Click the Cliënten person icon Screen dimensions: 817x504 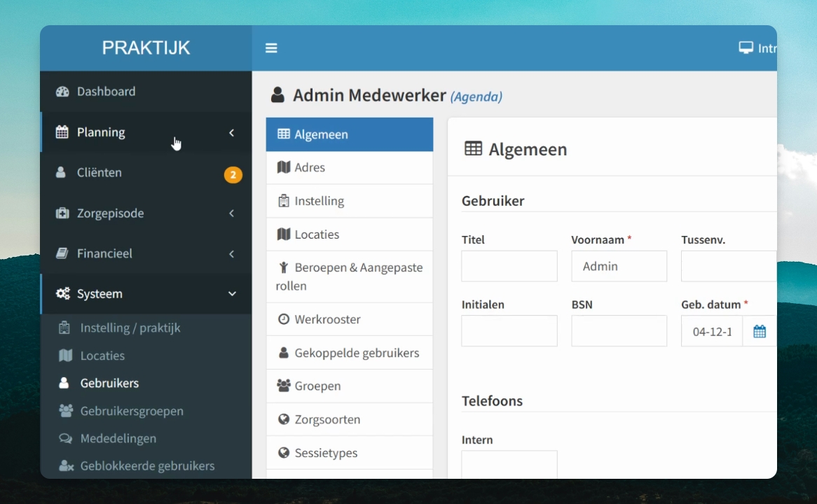tap(61, 172)
